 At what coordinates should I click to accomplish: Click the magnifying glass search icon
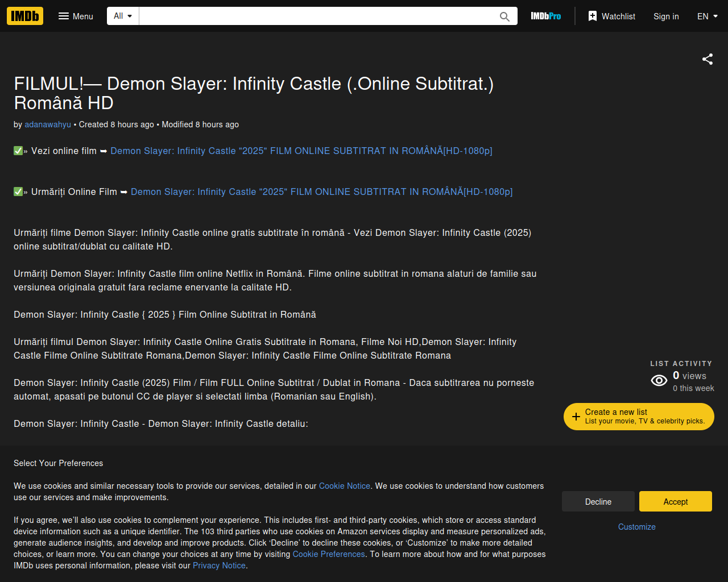504,16
